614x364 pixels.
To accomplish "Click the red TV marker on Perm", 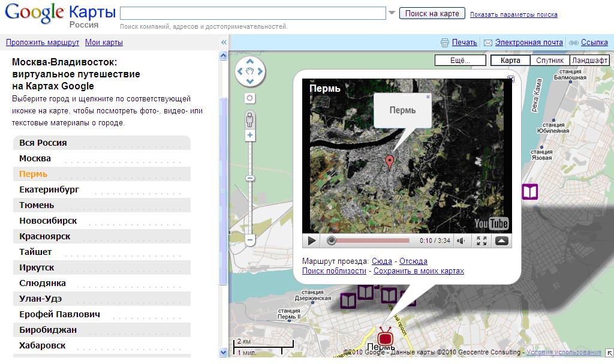I will pyautogui.click(x=385, y=336).
